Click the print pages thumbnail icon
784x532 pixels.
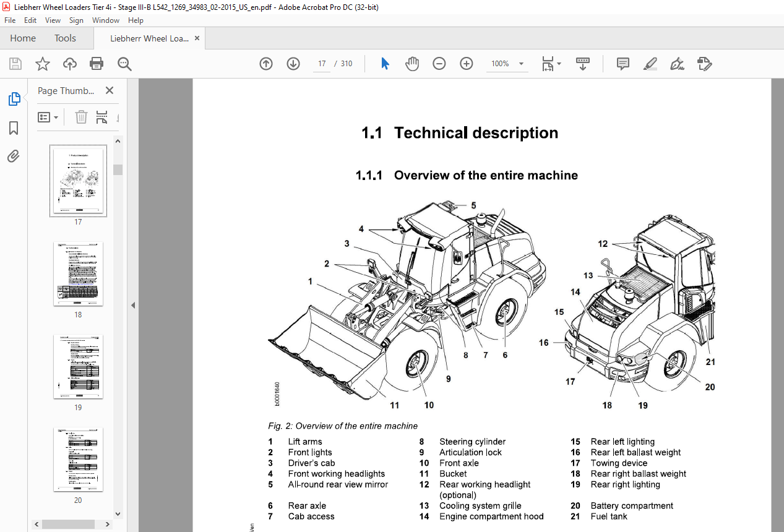tap(102, 117)
